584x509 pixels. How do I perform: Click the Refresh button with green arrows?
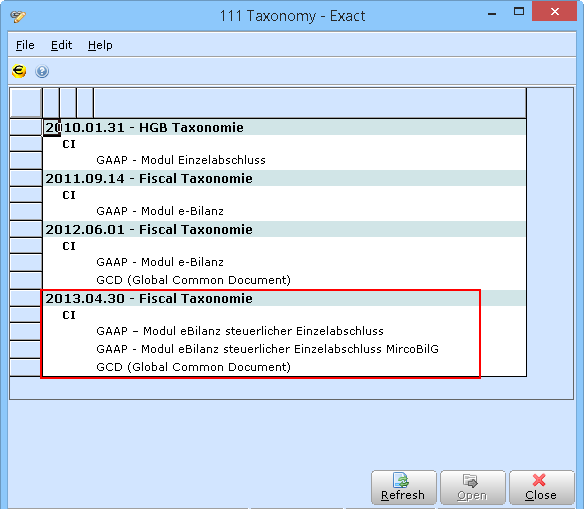pos(403,487)
